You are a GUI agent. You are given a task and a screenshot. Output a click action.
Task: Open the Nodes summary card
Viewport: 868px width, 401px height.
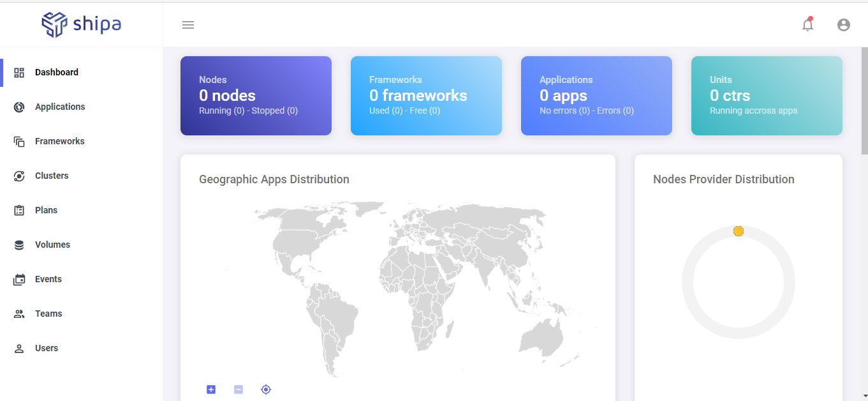click(x=256, y=96)
